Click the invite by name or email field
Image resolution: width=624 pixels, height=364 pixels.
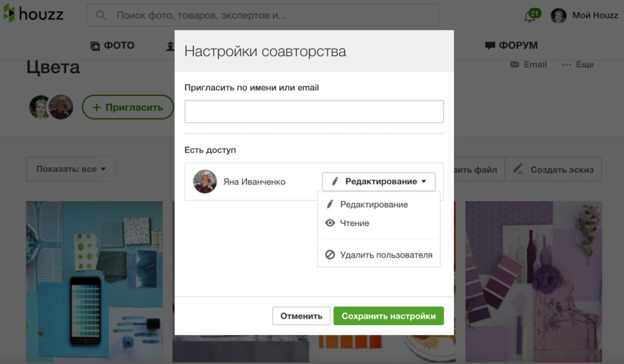(313, 111)
